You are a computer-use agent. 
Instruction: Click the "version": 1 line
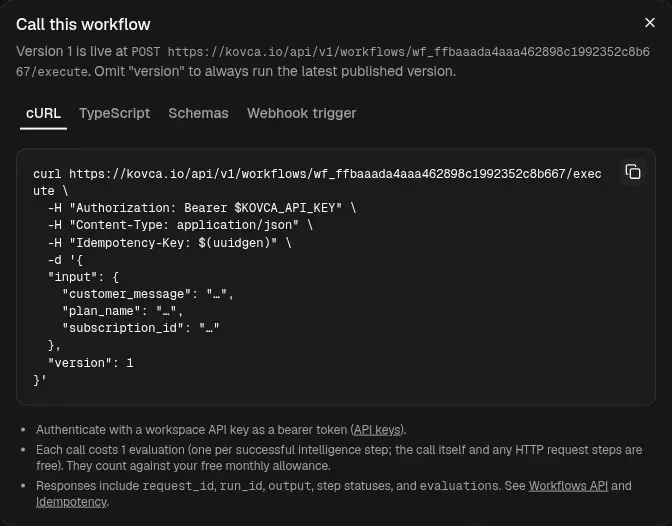tap(90, 363)
